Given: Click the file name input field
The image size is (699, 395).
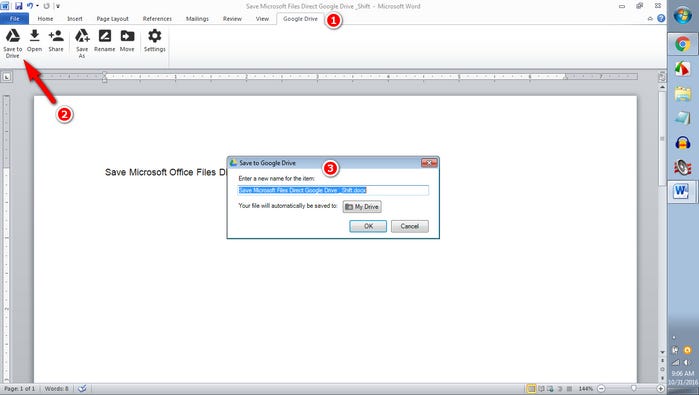Looking at the screenshot, I should click(333, 190).
